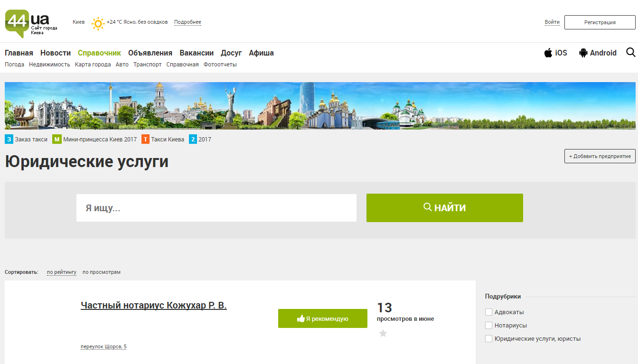Click the 'Я ищу...' search field
This screenshot has width=638, height=364.
pos(216,208)
